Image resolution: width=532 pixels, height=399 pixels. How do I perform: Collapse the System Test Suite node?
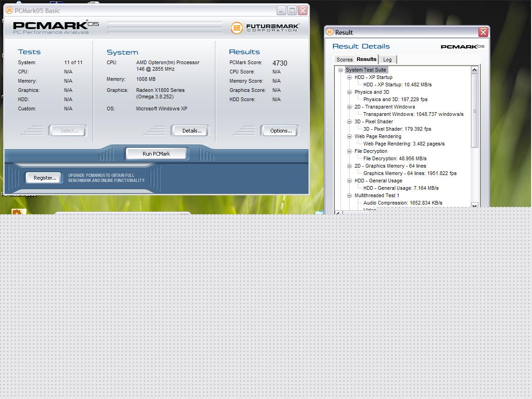[x=340, y=70]
